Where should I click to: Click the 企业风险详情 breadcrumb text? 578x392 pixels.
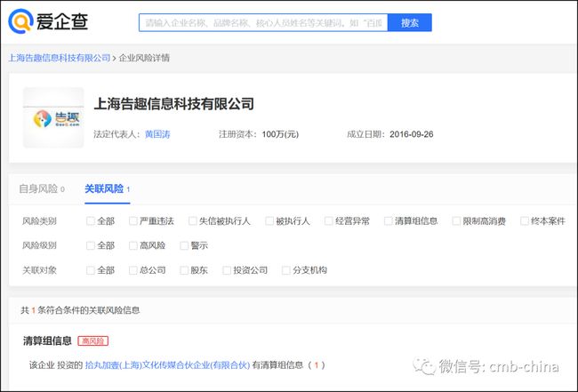point(144,58)
